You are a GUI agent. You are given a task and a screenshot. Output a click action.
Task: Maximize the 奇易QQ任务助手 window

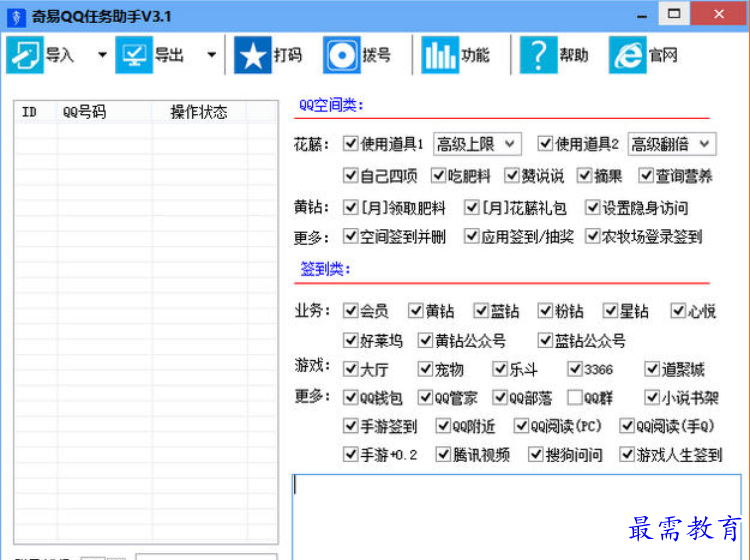pyautogui.click(x=674, y=13)
